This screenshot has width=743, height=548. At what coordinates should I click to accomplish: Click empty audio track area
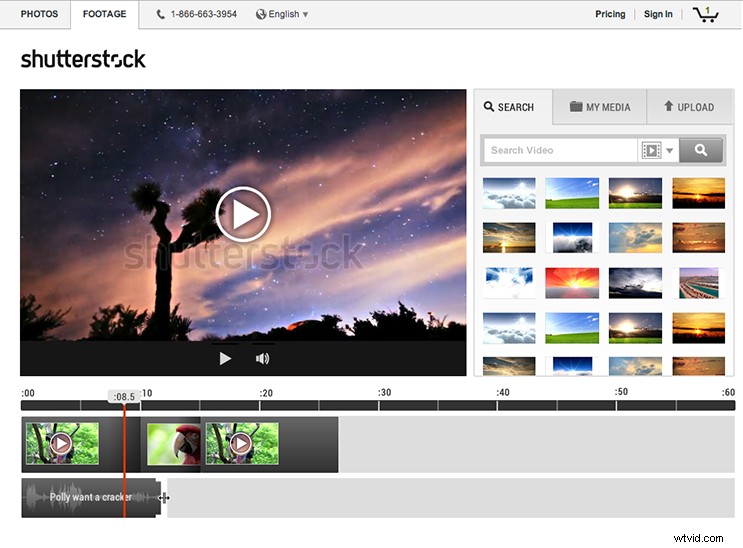450,497
